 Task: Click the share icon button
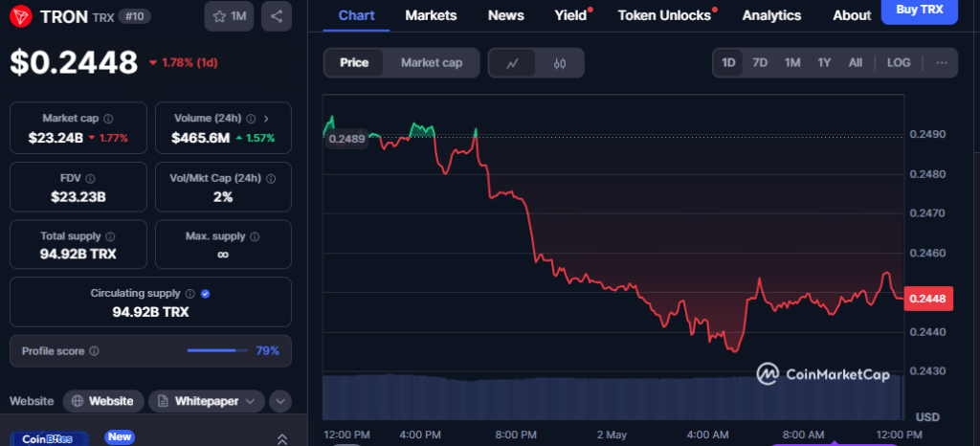pos(277,17)
